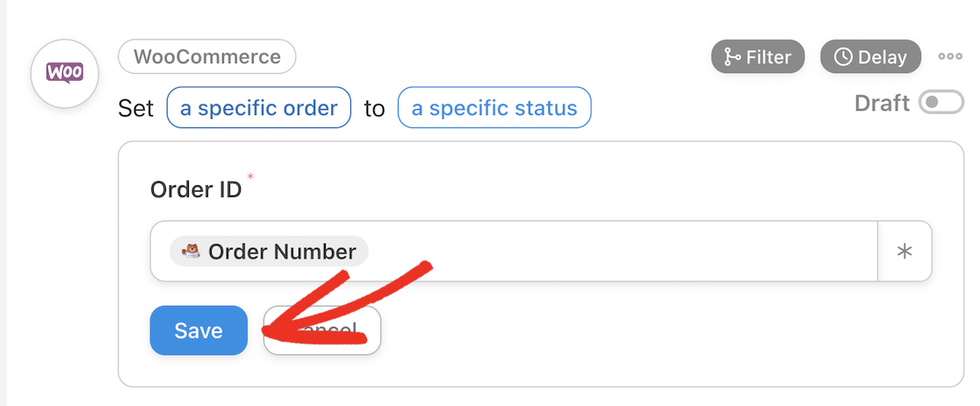The height and width of the screenshot is (406, 980).
Task: Click the WooCommerce integration label pill
Action: (x=207, y=57)
